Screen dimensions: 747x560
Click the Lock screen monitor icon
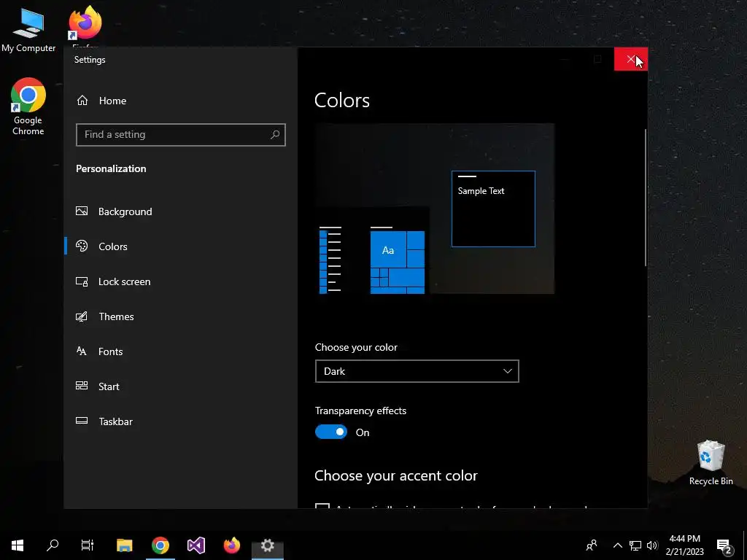pyautogui.click(x=82, y=281)
